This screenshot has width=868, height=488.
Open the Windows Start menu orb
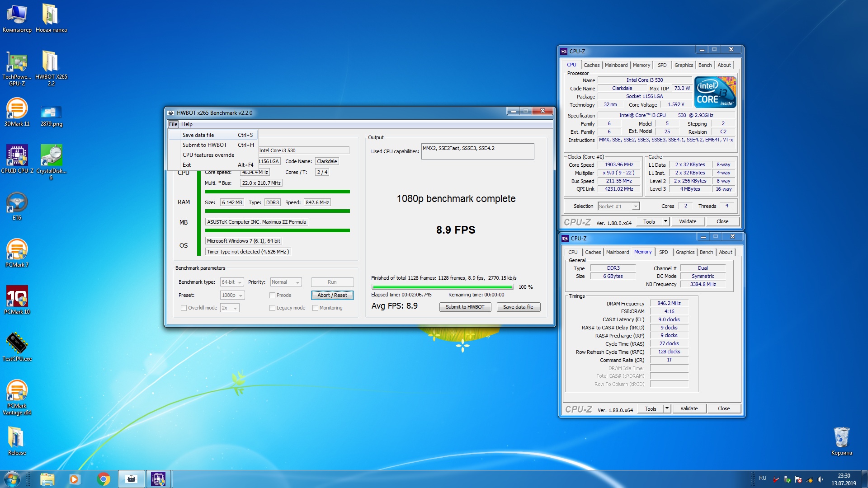(x=12, y=479)
